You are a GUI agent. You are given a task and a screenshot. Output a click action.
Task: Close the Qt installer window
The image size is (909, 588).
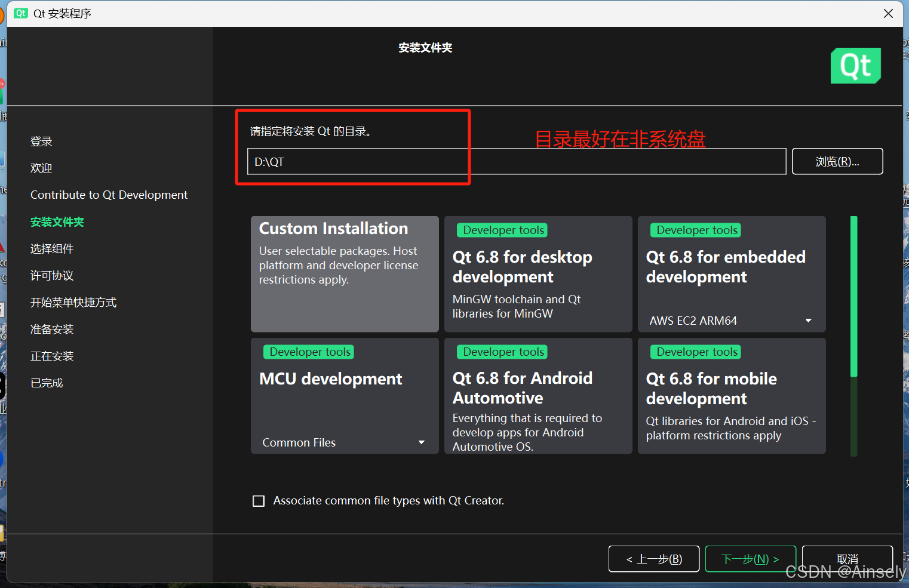point(888,13)
